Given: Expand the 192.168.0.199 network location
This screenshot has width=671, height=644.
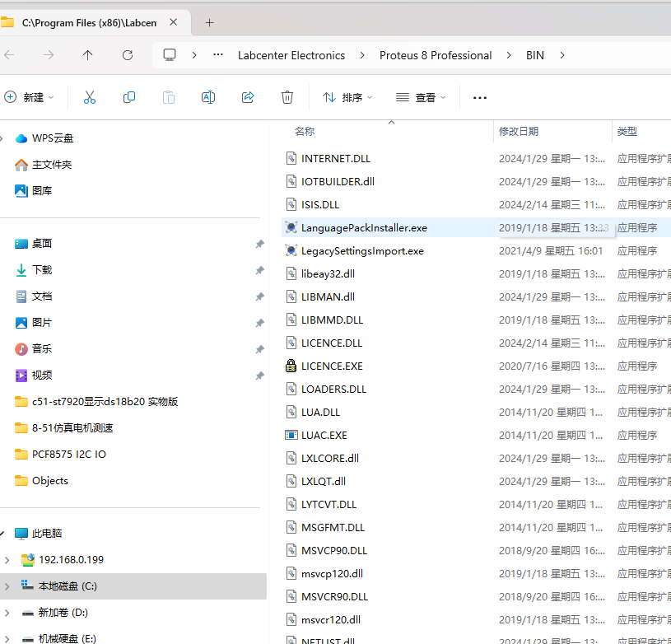Looking at the screenshot, I should click(x=7, y=560).
